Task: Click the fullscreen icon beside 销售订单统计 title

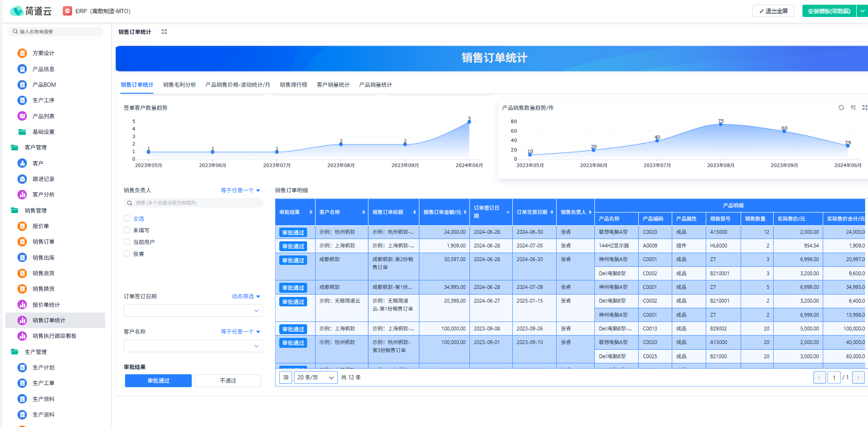Action: [x=164, y=32]
